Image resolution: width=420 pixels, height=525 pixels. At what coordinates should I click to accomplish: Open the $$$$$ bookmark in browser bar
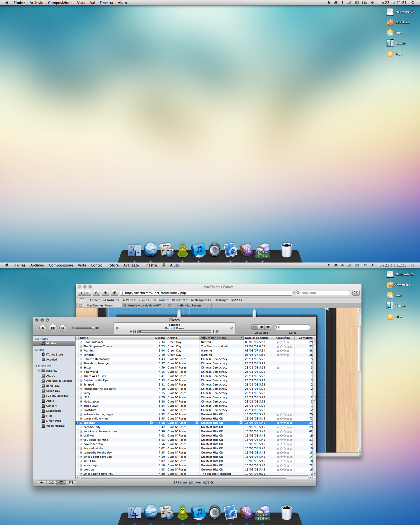pyautogui.click(x=236, y=300)
